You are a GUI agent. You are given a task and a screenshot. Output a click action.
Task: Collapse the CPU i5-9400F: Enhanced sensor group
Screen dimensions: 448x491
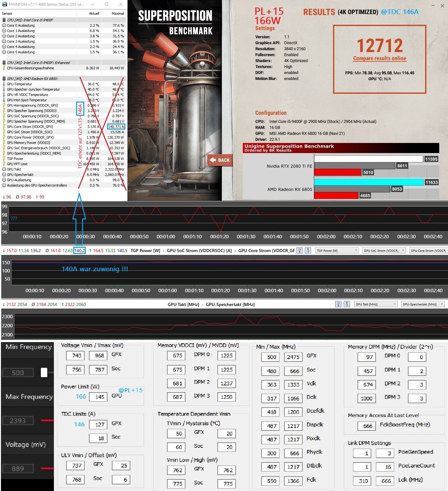coord(4,63)
